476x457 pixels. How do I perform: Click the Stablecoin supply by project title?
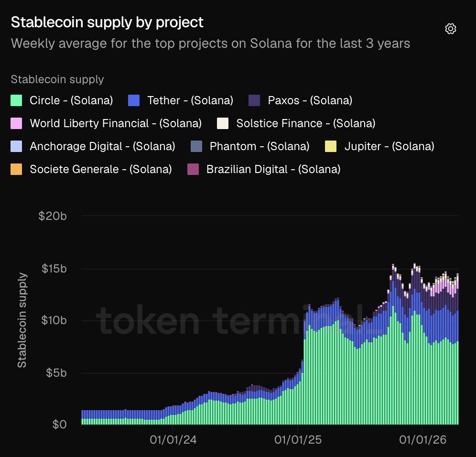pyautogui.click(x=107, y=22)
